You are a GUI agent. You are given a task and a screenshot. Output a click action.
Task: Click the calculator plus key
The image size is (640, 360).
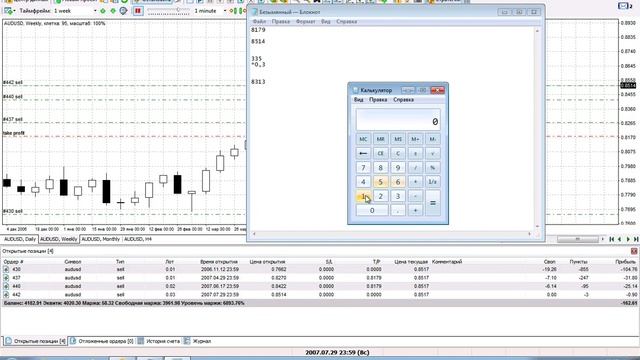[x=415, y=211]
